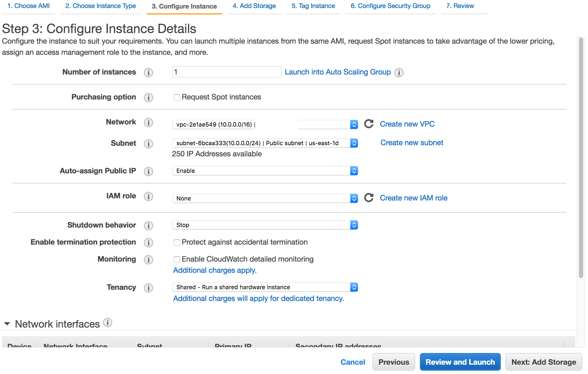This screenshot has width=588, height=374.
Task: Open info icon next to Network interfaces heading
Action: 108,322
